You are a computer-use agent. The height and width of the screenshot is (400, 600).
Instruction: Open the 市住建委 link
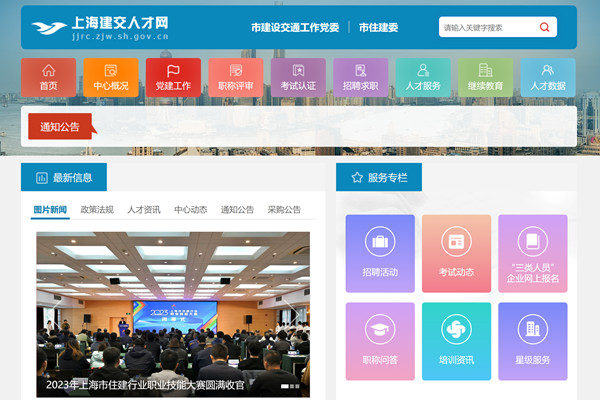point(378,28)
